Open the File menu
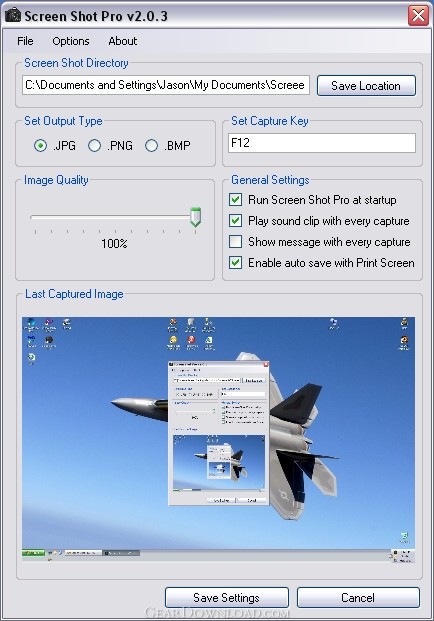This screenshot has width=434, height=621. (25, 41)
